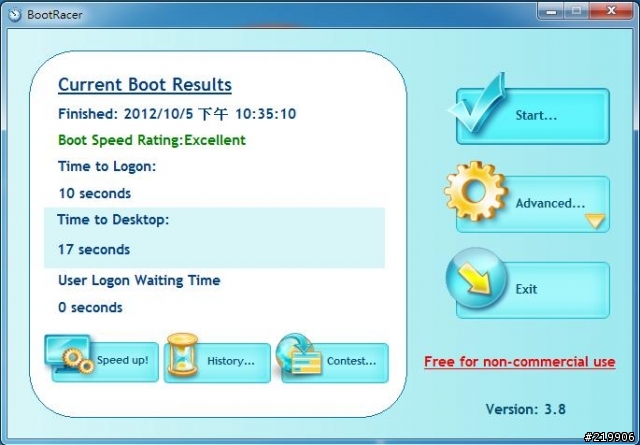Screen dimensions: 640x445
Task: Click the monitor with gears Speed up icon
Action: [x=69, y=354]
